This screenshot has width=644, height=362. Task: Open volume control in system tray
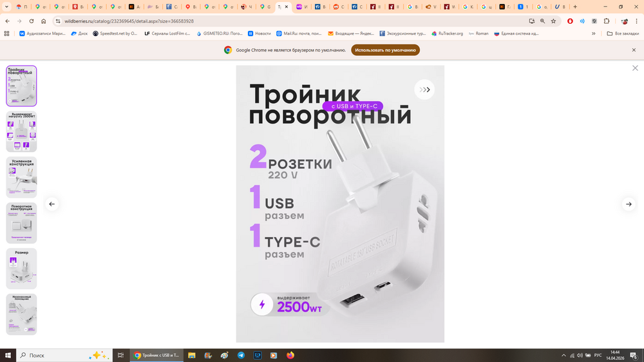580,356
